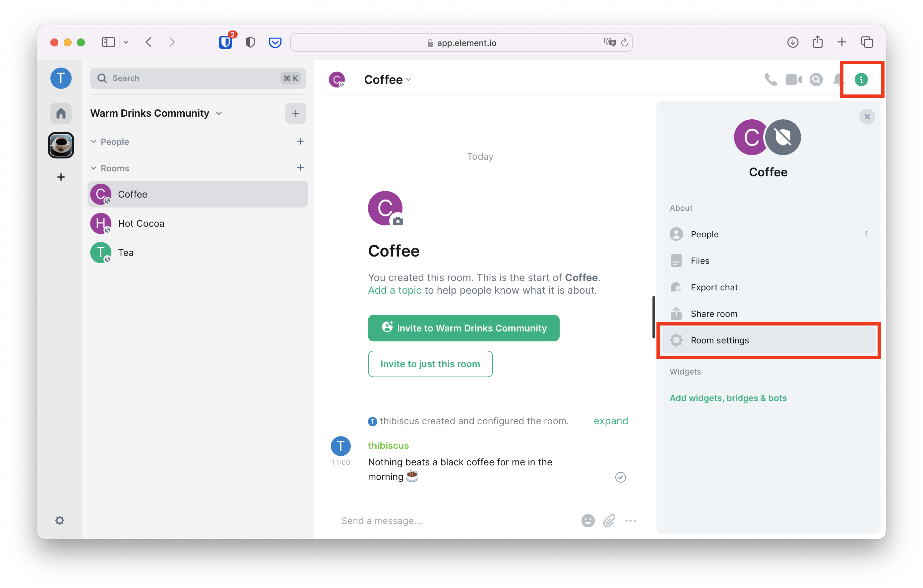Start a voice call in Coffee room
923x588 pixels.
[x=770, y=79]
